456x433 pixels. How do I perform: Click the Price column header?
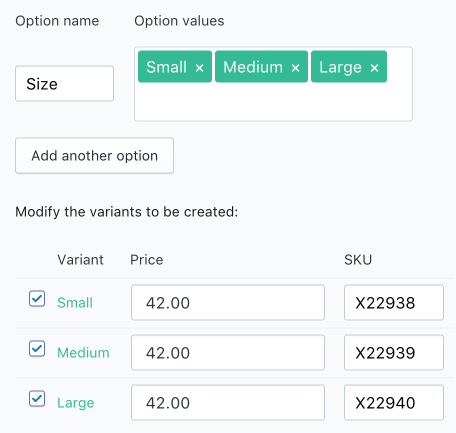coord(147,260)
